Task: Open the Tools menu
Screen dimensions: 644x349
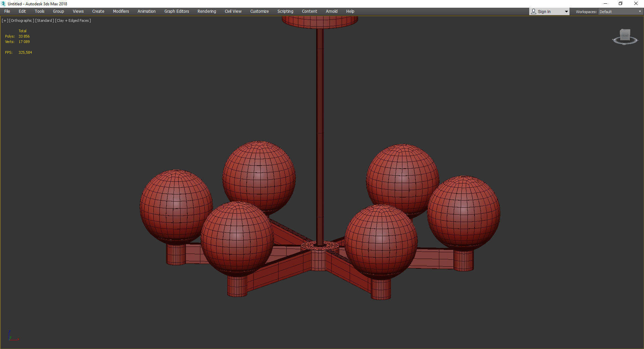Action: 40,11
